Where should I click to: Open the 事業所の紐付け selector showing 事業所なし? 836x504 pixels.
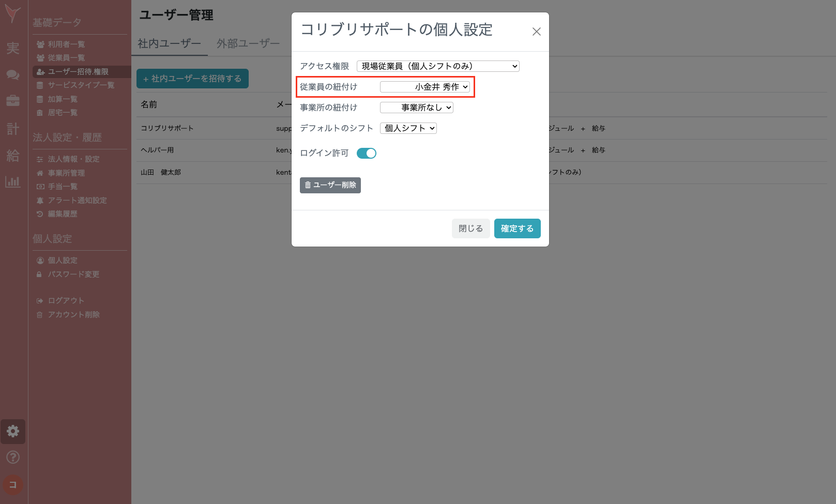tap(416, 108)
